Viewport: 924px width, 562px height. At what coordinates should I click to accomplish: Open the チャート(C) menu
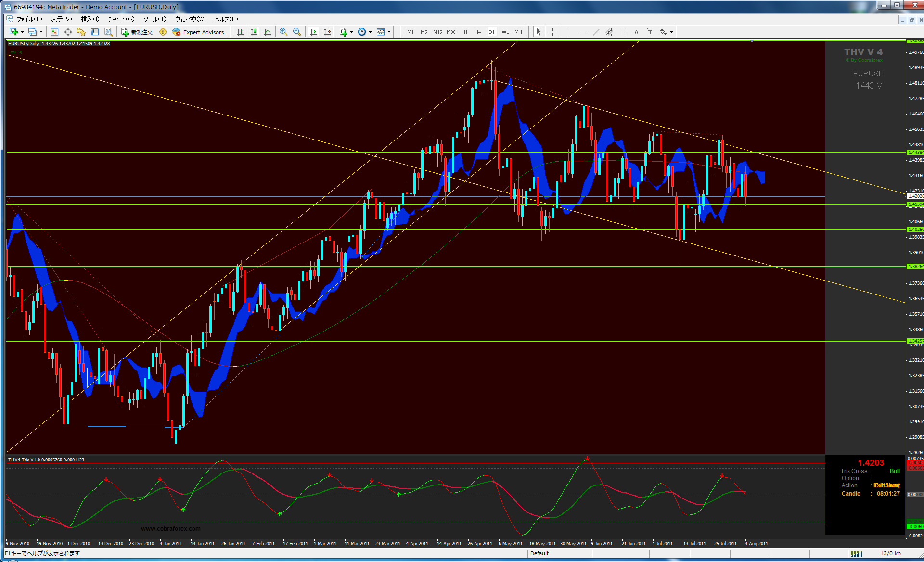click(x=121, y=19)
